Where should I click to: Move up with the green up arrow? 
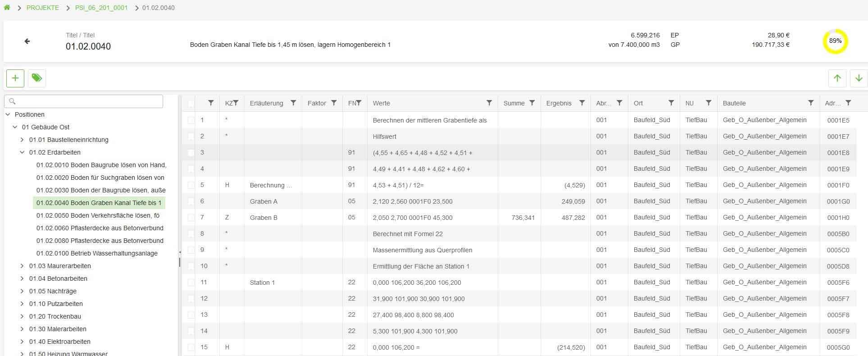(x=837, y=78)
